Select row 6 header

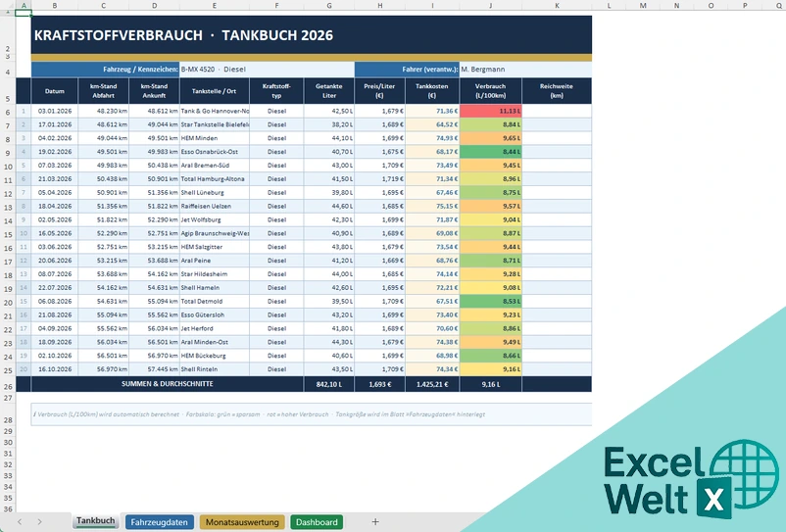pyautogui.click(x=8, y=113)
